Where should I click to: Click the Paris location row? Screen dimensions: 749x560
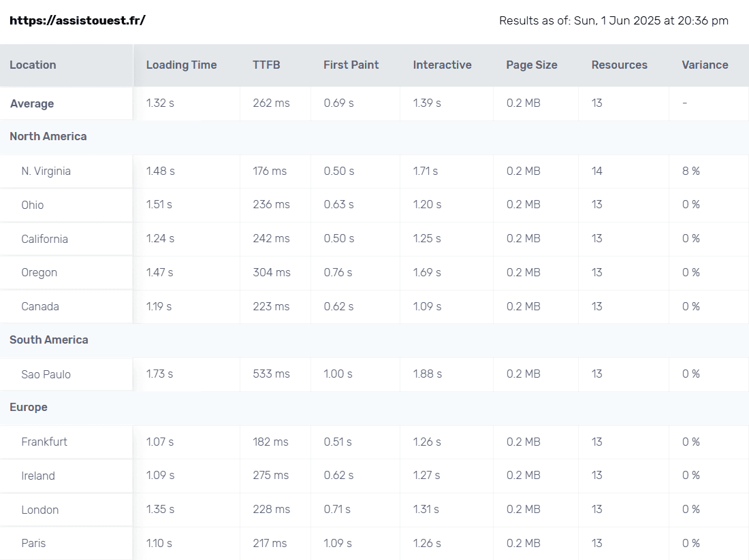click(x=33, y=544)
